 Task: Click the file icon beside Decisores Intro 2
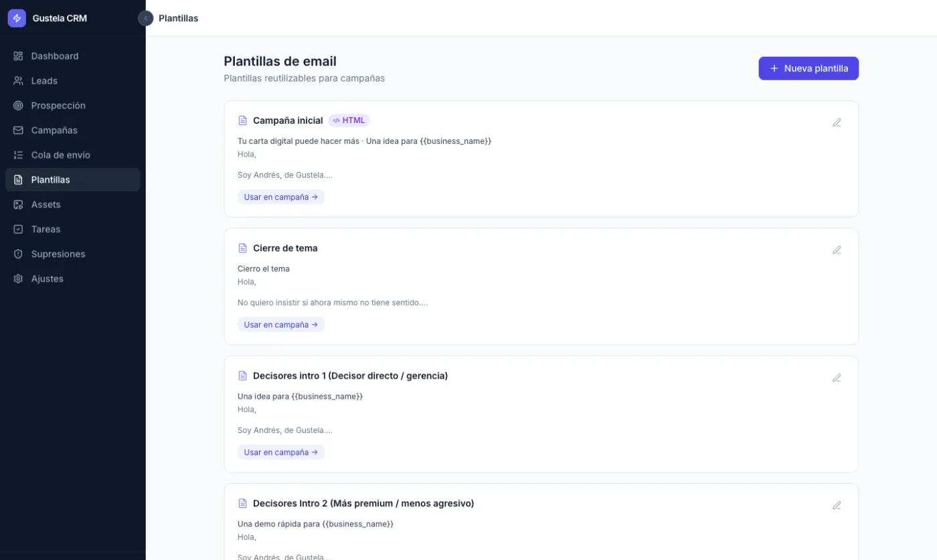243,503
